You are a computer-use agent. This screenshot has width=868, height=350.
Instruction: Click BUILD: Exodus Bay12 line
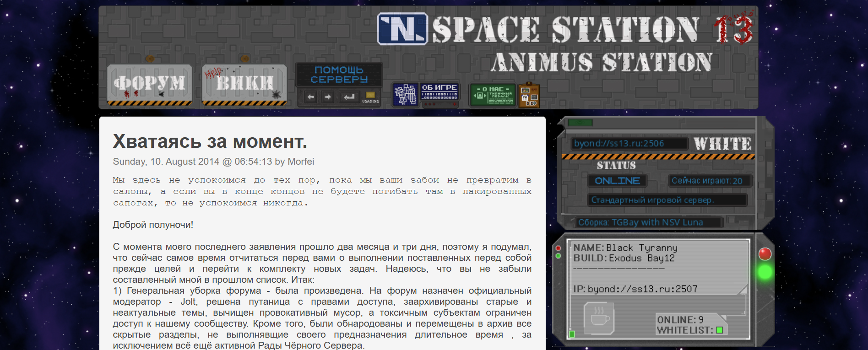(624, 258)
